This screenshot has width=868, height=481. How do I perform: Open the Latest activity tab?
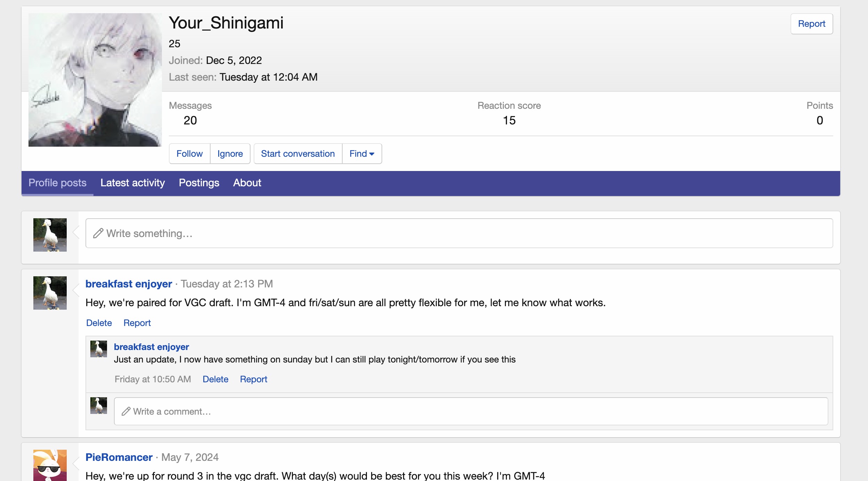pos(132,183)
